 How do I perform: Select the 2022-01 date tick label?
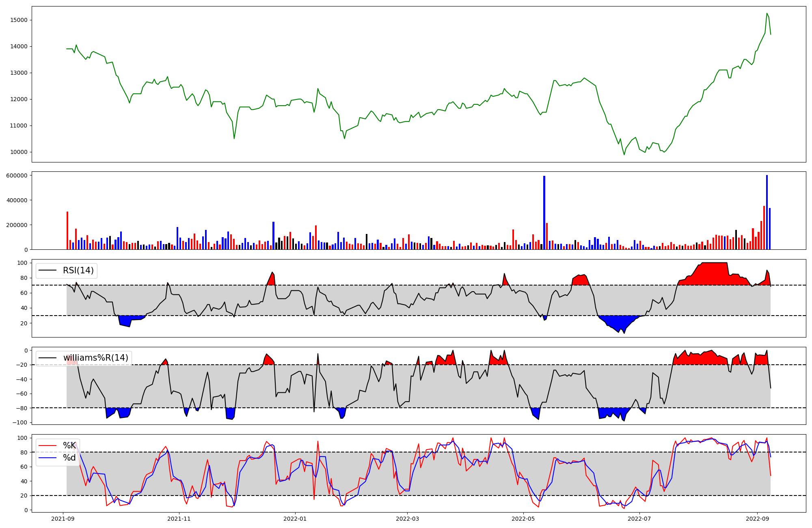[x=295, y=519]
